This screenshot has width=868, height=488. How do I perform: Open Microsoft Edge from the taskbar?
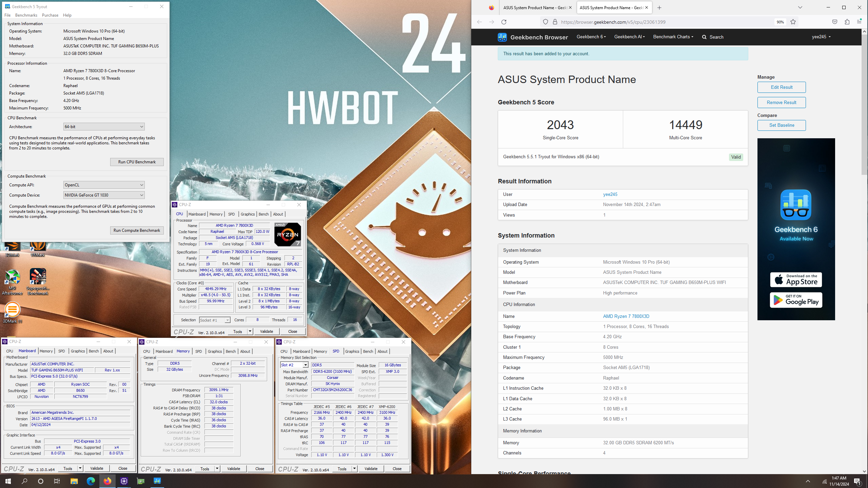point(91,481)
